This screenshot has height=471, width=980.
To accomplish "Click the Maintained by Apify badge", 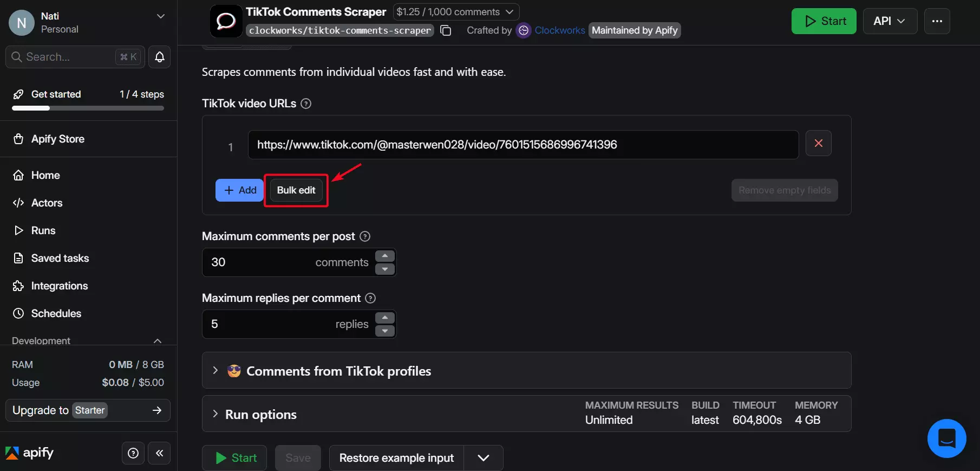I will (x=635, y=30).
